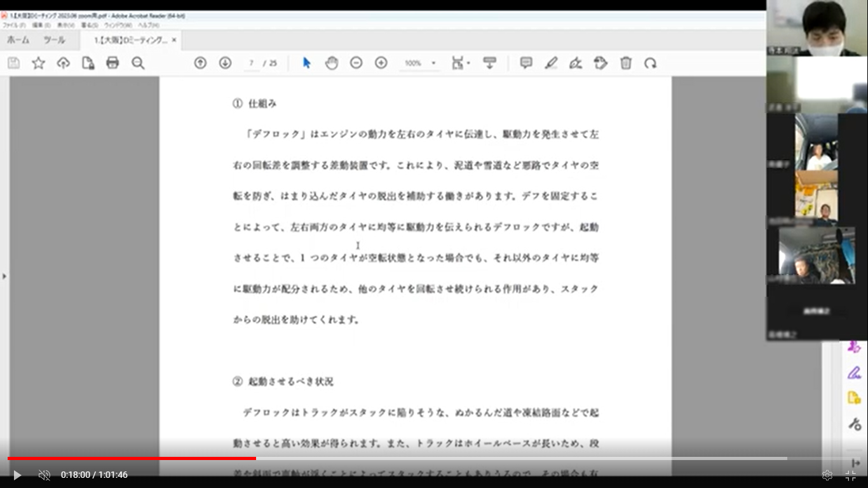868x488 pixels.
Task: Open the ヘルプ menu
Action: click(149, 25)
